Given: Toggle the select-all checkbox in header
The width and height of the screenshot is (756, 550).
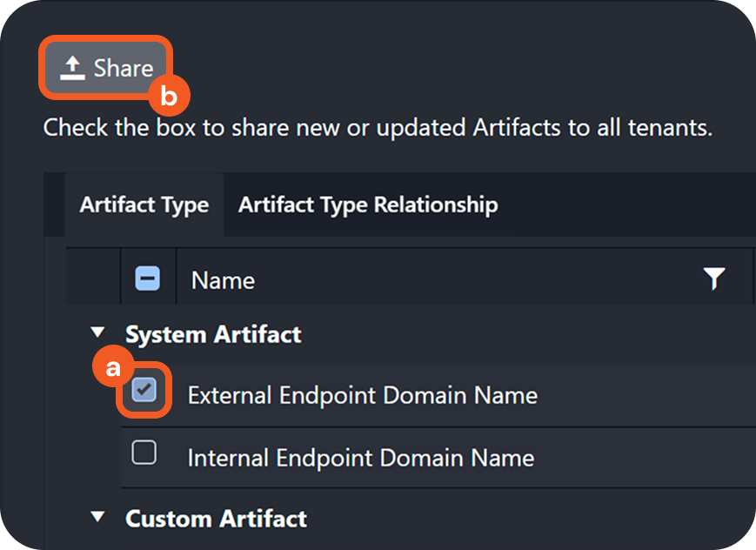Looking at the screenshot, I should 147,279.
